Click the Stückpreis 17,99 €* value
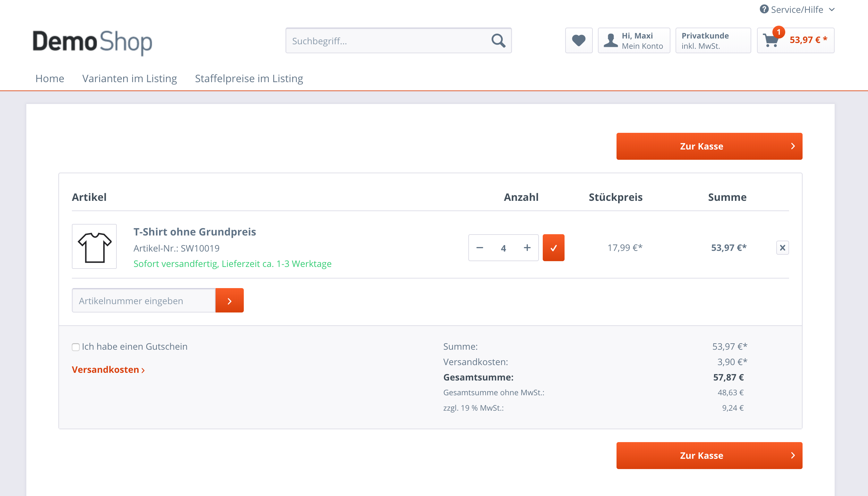Viewport: 868px width, 496px height. (625, 248)
